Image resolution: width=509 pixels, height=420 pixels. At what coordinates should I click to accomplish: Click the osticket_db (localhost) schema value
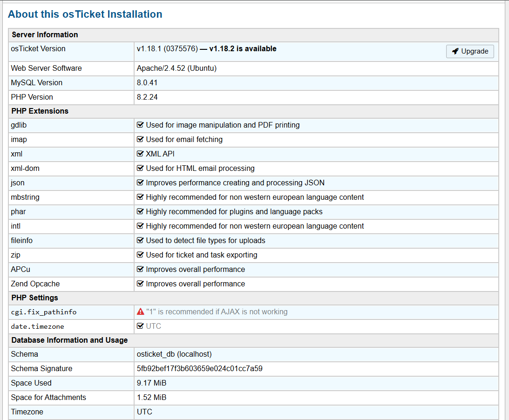point(174,354)
